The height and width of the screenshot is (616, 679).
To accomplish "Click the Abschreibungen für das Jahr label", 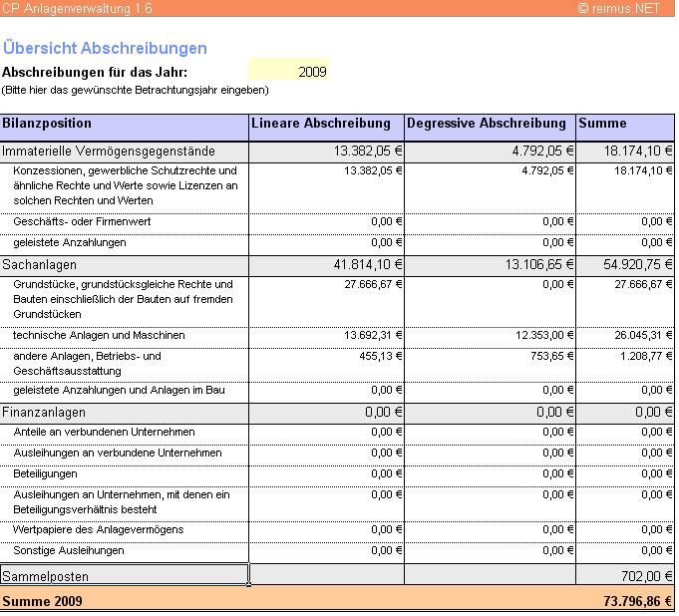I will coord(95,72).
